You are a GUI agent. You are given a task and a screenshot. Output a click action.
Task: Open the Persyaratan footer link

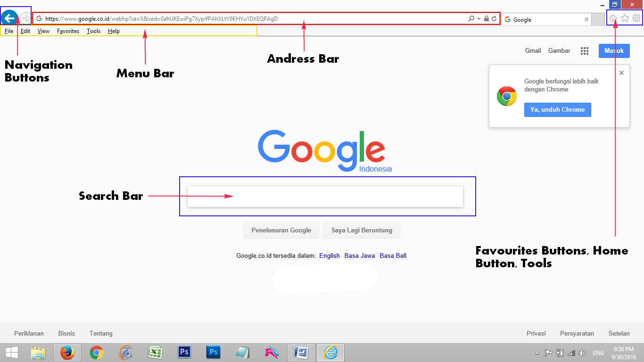[577, 333]
